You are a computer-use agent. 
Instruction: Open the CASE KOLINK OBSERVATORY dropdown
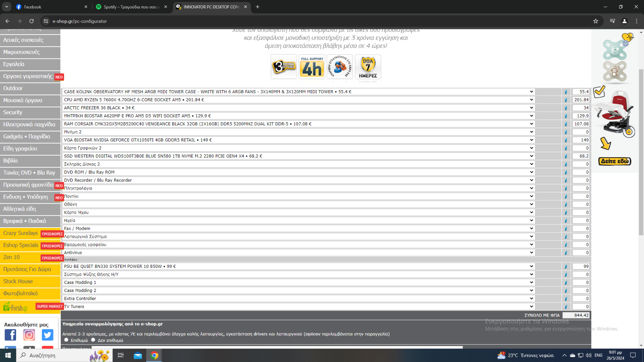299,92
